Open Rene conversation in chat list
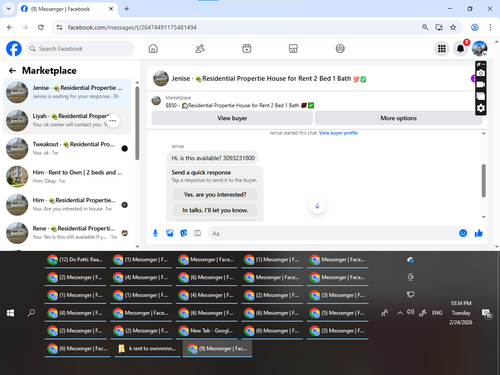The width and height of the screenshot is (500, 375). tap(67, 233)
